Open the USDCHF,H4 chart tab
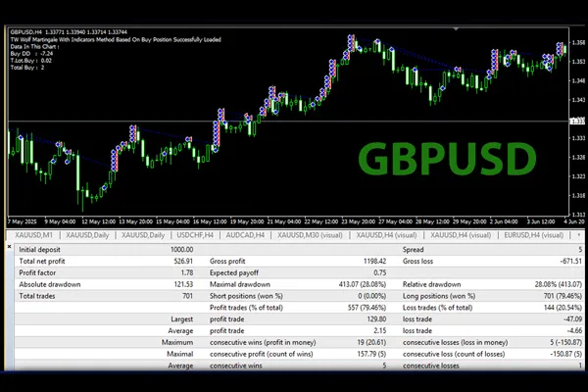This screenshot has width=588, height=392. pos(196,235)
